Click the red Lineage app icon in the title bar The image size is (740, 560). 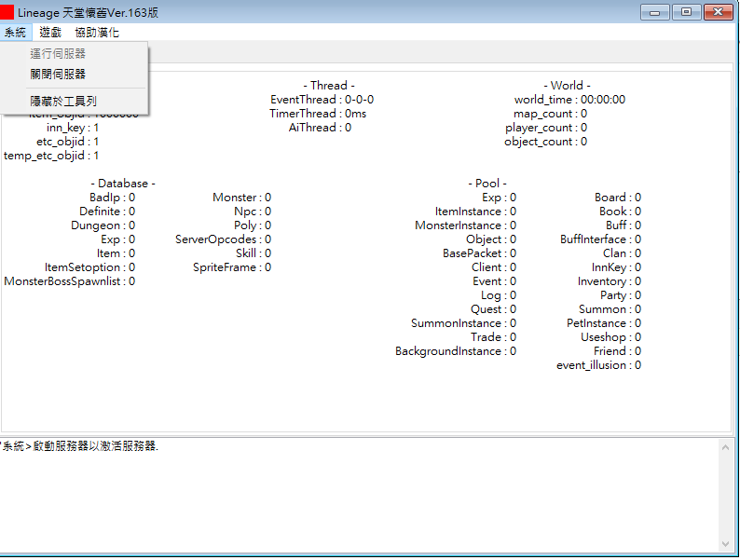(7, 12)
